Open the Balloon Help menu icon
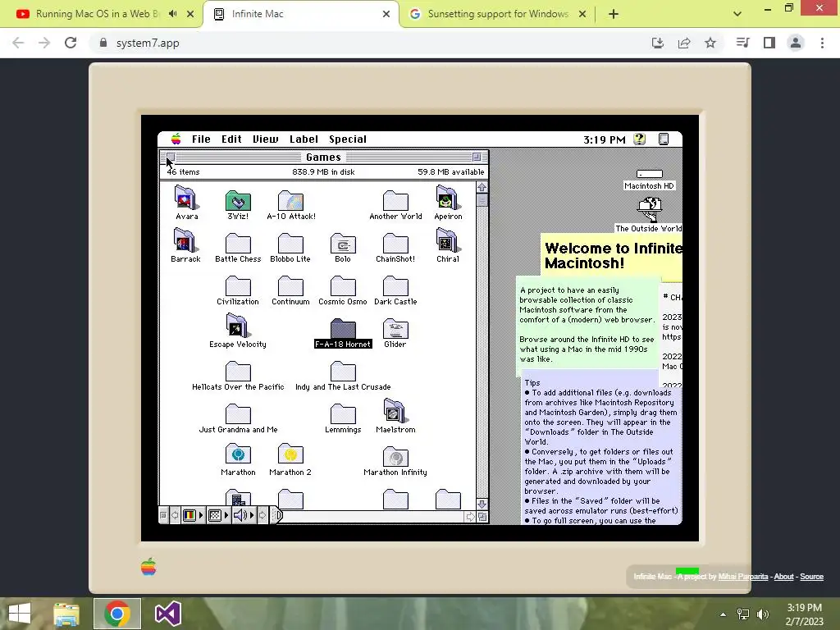This screenshot has width=840, height=630. [639, 139]
